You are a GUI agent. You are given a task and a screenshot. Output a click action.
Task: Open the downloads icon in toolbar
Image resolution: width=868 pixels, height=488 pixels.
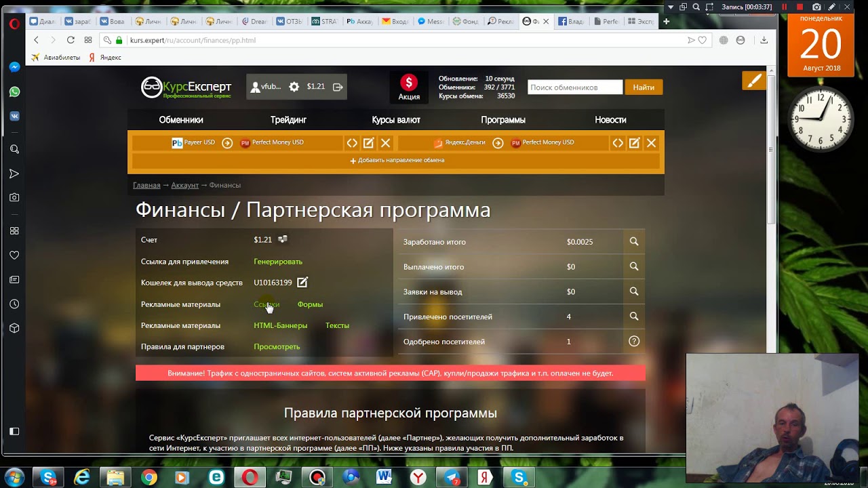(764, 40)
